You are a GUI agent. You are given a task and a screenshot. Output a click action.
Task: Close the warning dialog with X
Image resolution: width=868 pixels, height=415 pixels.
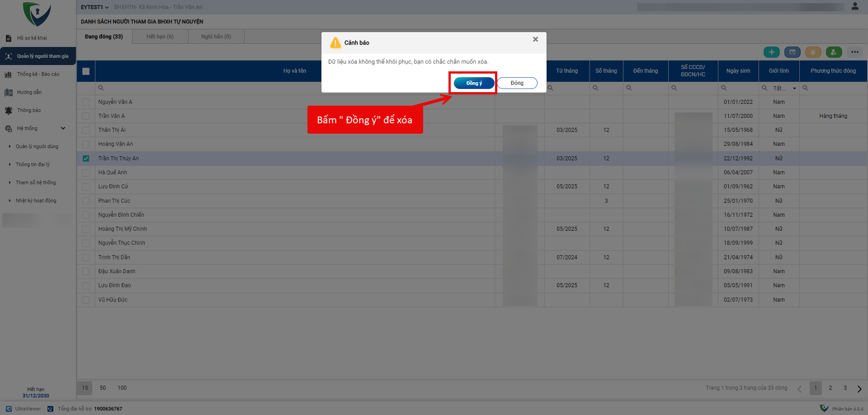pyautogui.click(x=535, y=39)
